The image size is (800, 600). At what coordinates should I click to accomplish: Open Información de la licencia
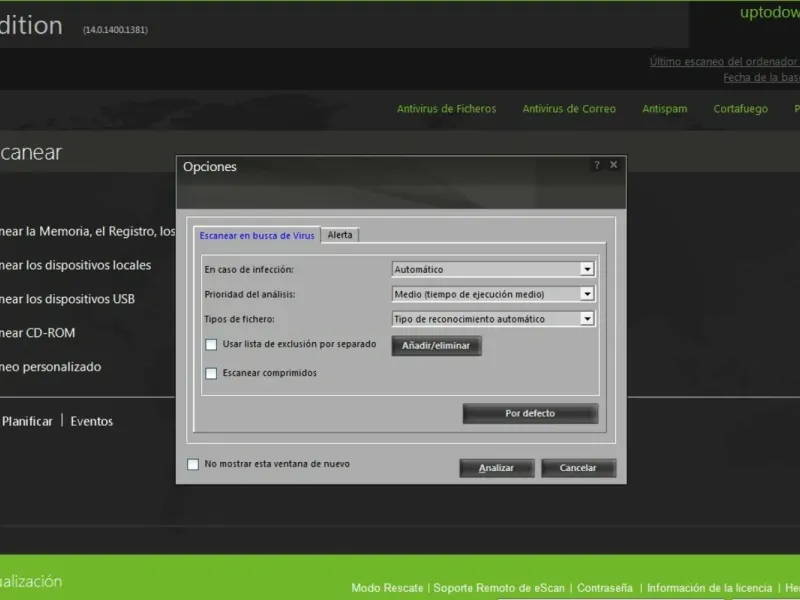[x=709, y=588]
